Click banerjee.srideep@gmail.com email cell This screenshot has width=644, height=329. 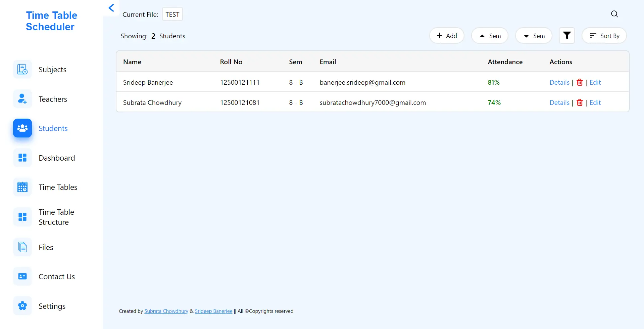362,82
